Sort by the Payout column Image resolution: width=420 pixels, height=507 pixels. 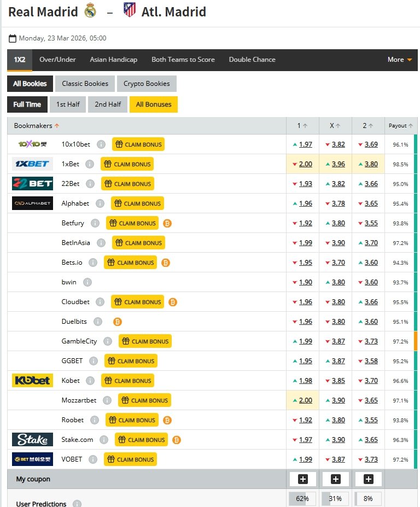pos(400,126)
